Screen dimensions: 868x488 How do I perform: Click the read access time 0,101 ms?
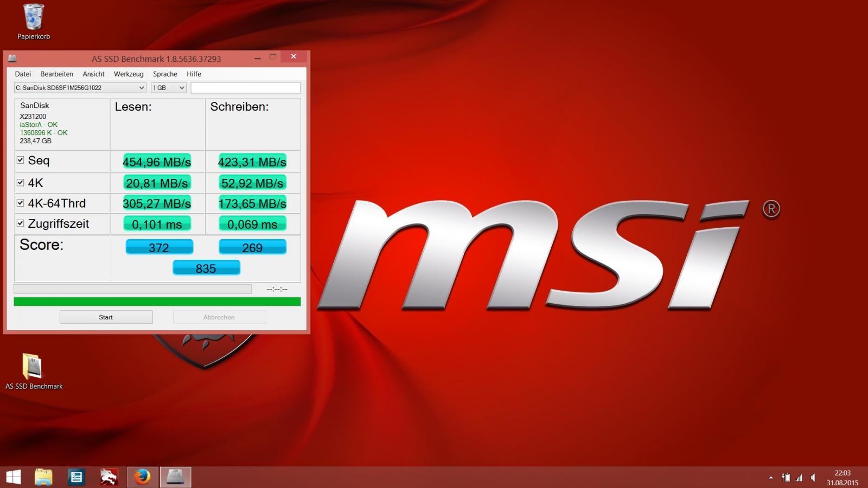157,224
